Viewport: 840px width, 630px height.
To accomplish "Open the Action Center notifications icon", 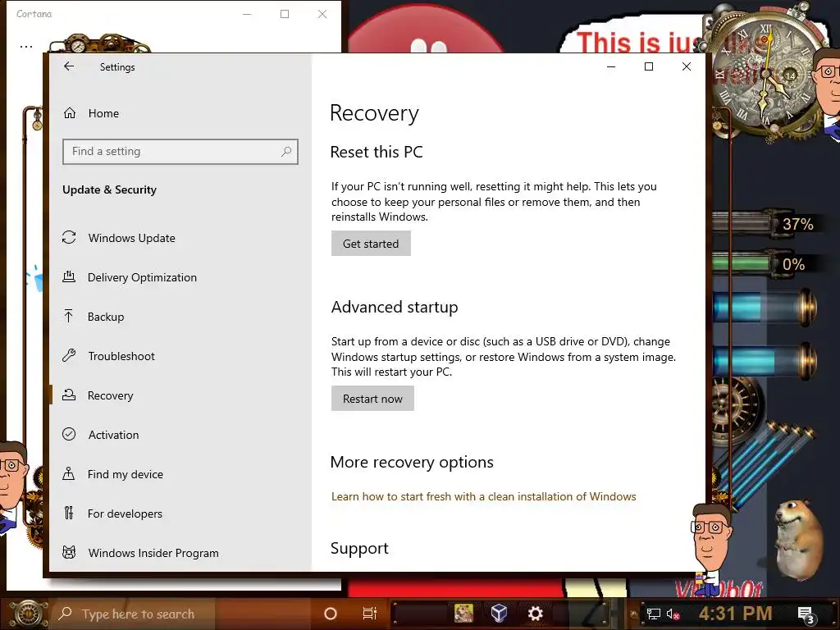I will coord(806,615).
